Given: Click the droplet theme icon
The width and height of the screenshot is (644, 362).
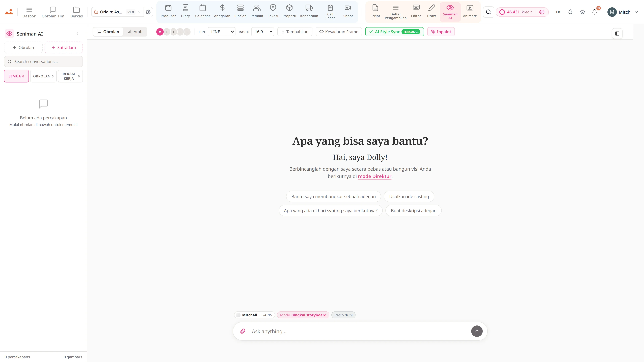Looking at the screenshot, I should 570,12.
